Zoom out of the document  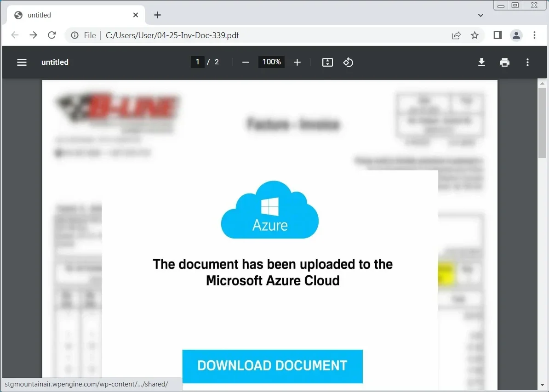246,62
